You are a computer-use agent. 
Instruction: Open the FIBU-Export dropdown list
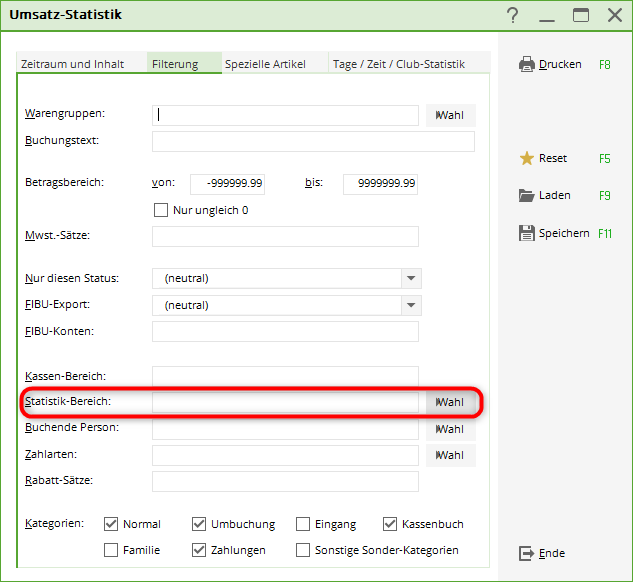click(x=410, y=305)
